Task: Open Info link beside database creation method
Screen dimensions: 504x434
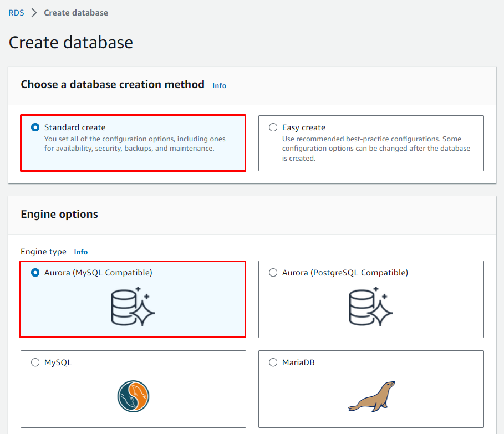Action: (220, 85)
